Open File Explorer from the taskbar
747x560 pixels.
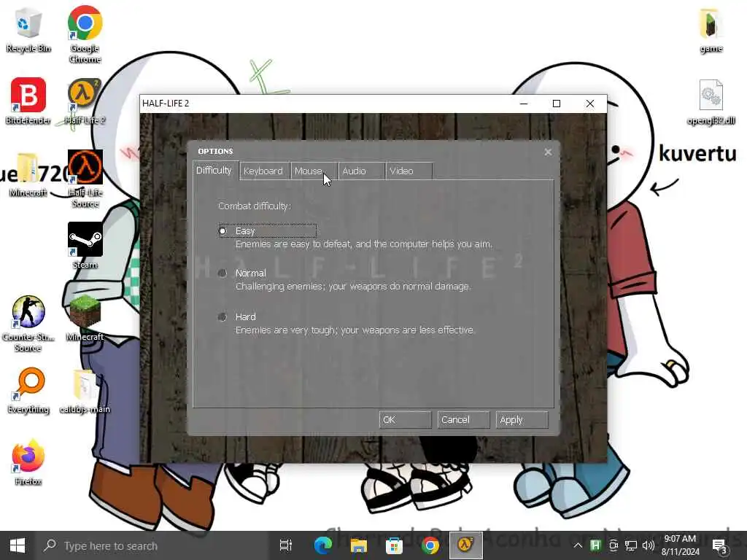click(x=359, y=545)
